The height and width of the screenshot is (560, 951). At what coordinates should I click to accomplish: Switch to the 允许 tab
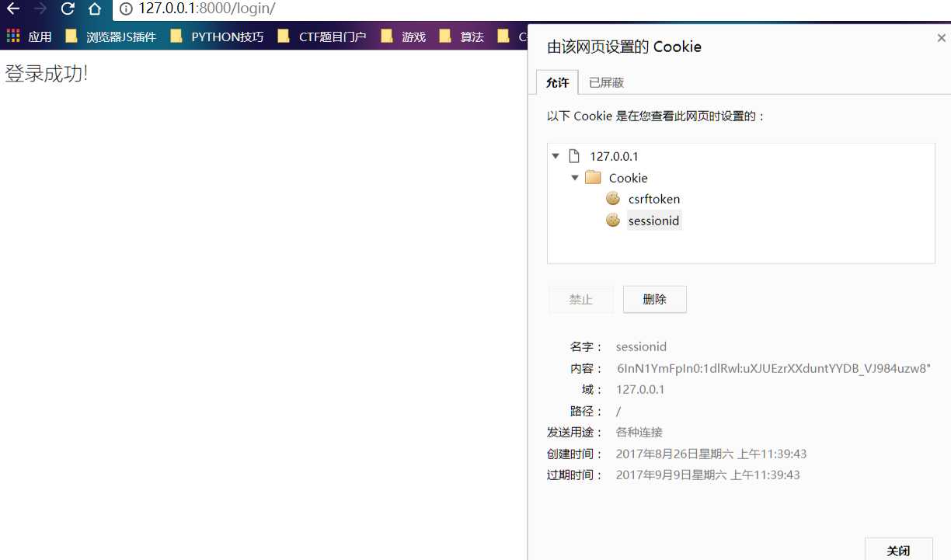(556, 82)
